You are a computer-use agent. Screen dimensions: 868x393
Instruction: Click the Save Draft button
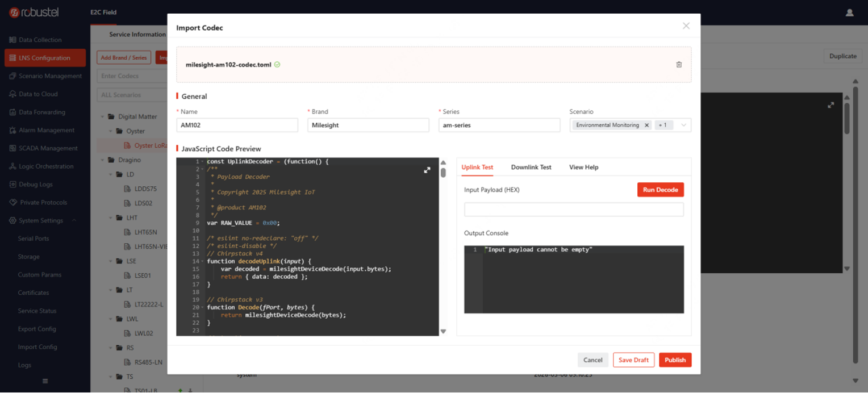point(633,360)
